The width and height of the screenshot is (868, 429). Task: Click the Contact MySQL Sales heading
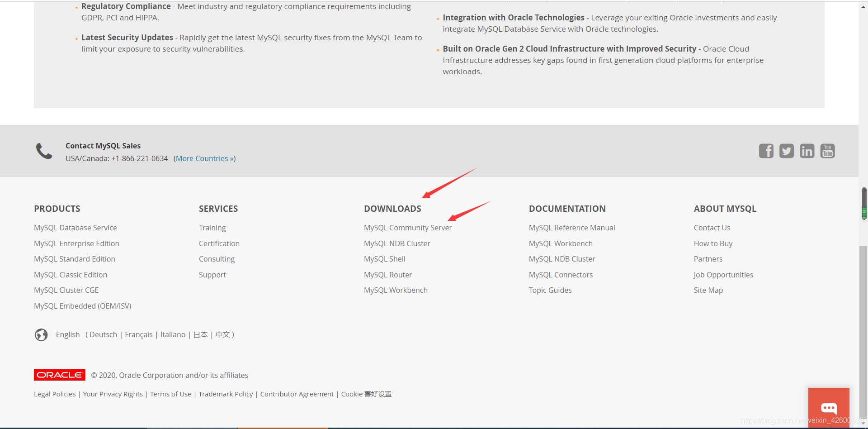103,146
